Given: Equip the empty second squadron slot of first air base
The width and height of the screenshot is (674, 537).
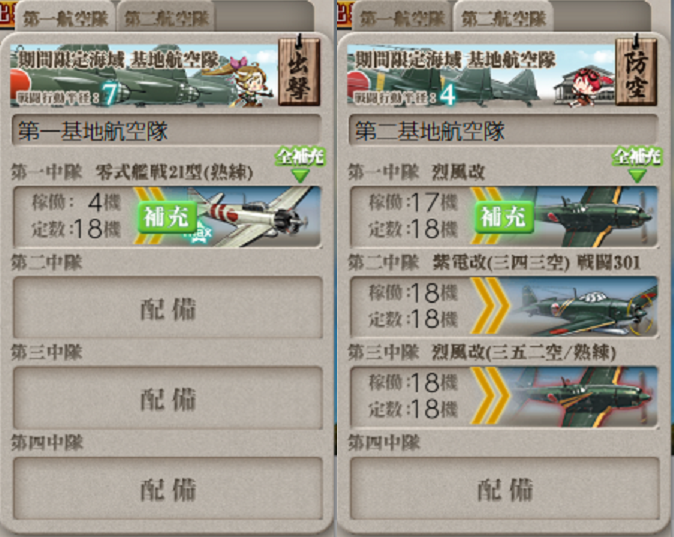Looking at the screenshot, I should point(168,307).
